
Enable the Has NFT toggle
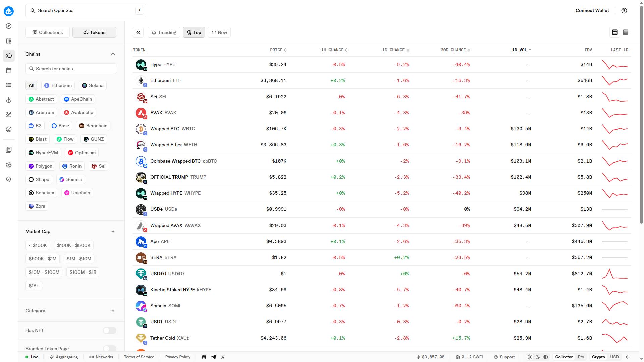(109, 330)
